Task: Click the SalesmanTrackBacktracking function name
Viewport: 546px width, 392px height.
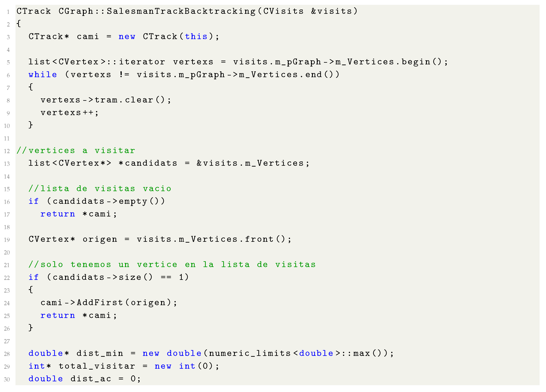Action: [181, 11]
